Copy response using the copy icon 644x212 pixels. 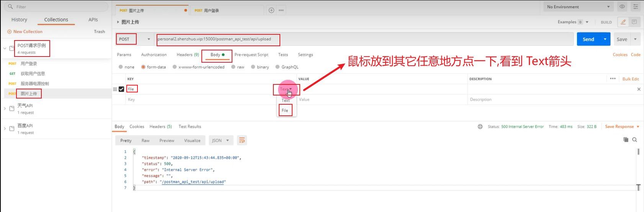coord(626,140)
